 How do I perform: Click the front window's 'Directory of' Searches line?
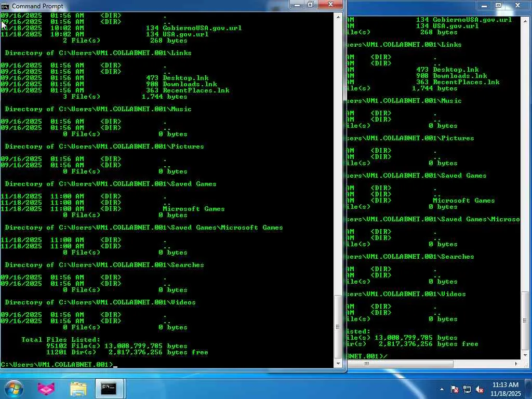point(104,264)
